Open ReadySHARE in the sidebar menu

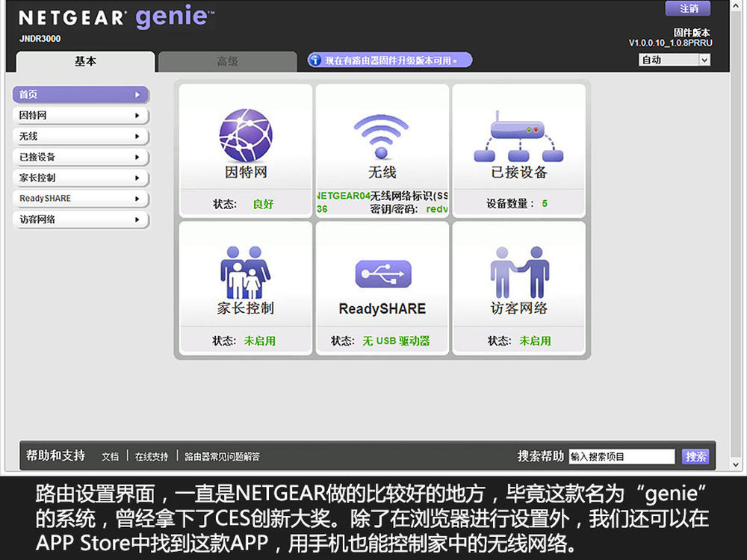[x=81, y=199]
